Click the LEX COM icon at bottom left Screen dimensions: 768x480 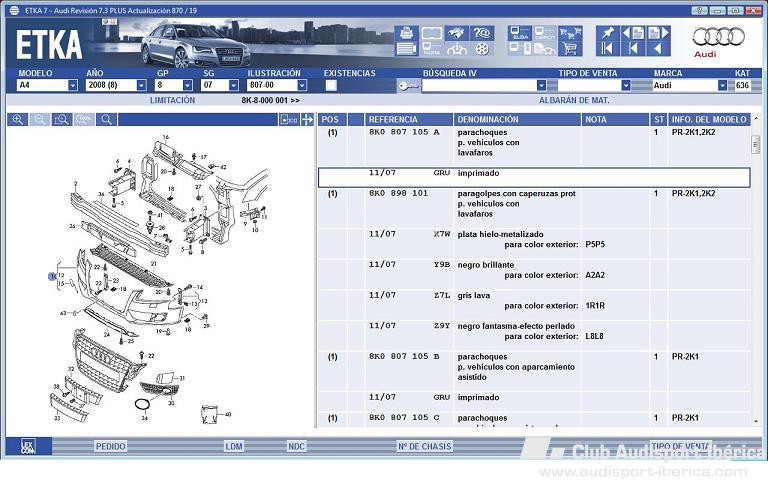28,446
